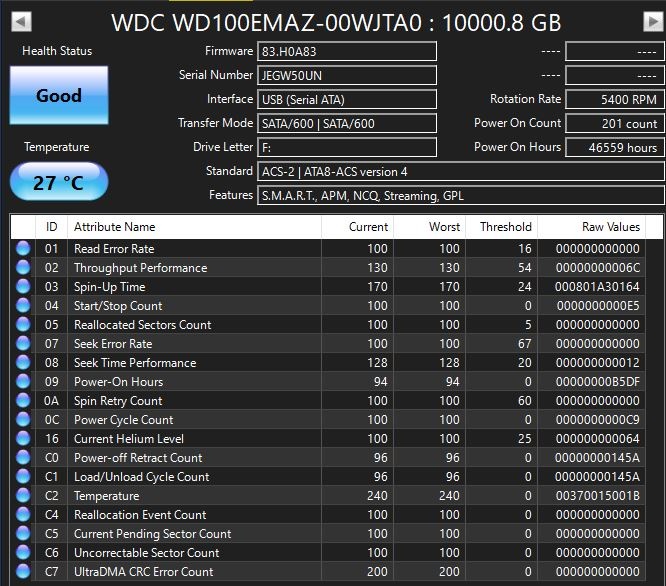Screen dimensions: 666x586
Task: Click the Current column header
Action: (x=358, y=227)
